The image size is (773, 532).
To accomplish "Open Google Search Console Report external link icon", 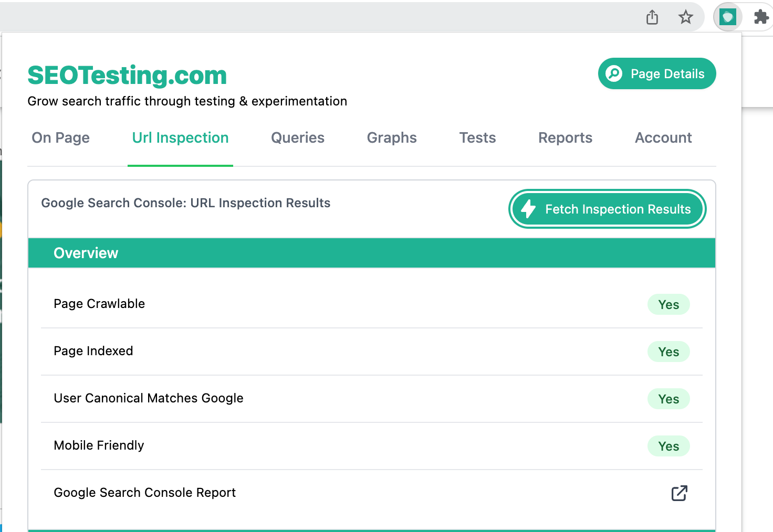I will tap(680, 493).
